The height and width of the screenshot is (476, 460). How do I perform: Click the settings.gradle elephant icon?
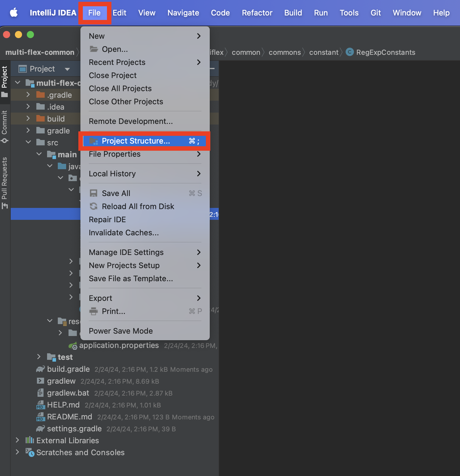point(41,429)
